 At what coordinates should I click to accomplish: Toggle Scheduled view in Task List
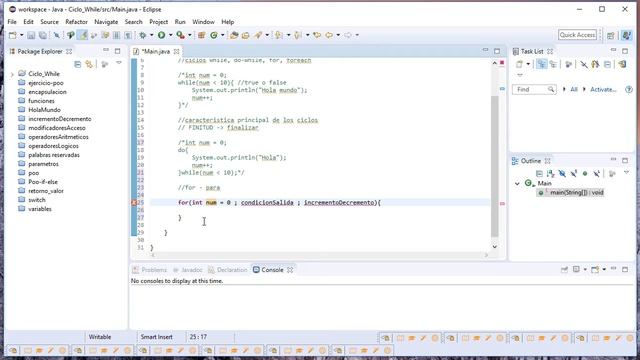pos(553,64)
